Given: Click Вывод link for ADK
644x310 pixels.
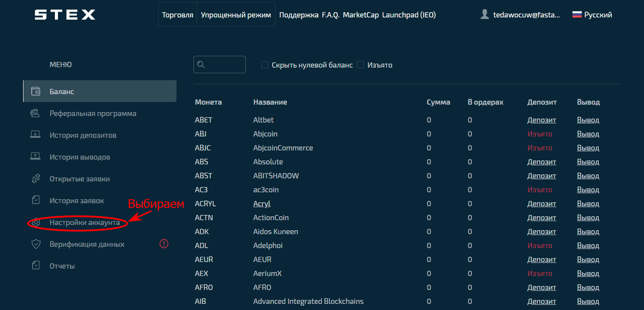Looking at the screenshot, I should click(588, 232).
